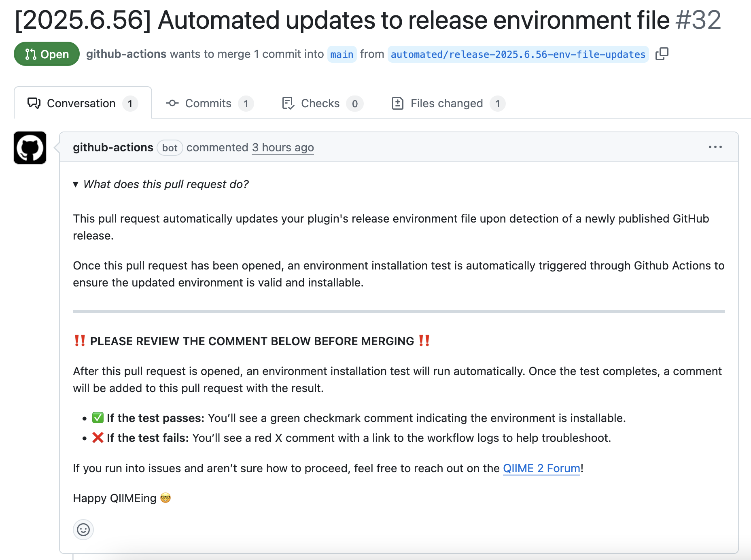
Task: Click 'PLEASE REVIEW THE COMMENT BELOW BEFORE MERGING' heading
Action: point(252,341)
